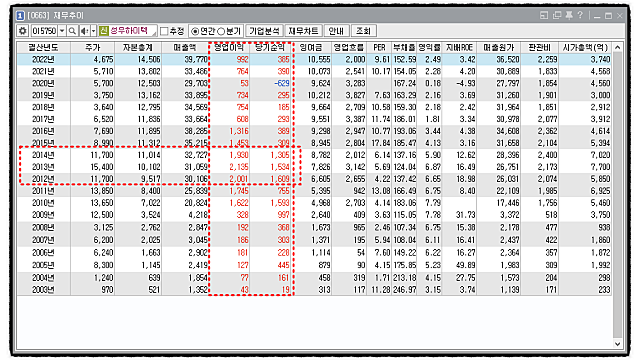Click the 안내 button
Viewport: 640px width, 360px height.
coord(336,31)
